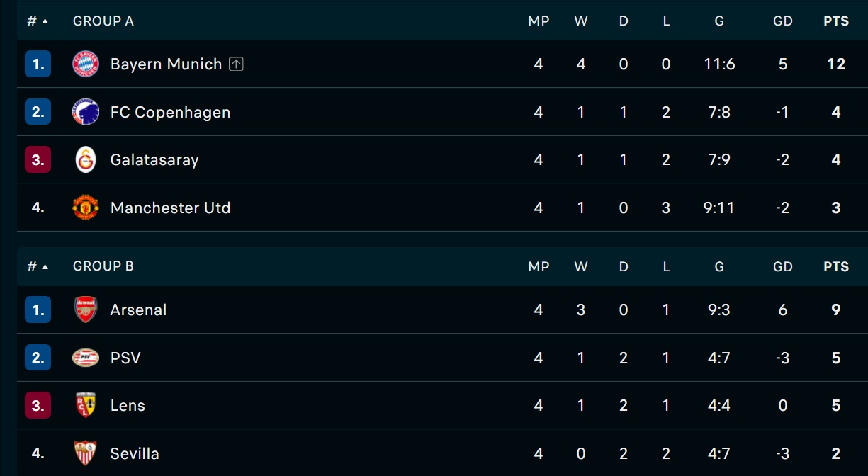Click the Galatasaray club crest

pos(86,159)
